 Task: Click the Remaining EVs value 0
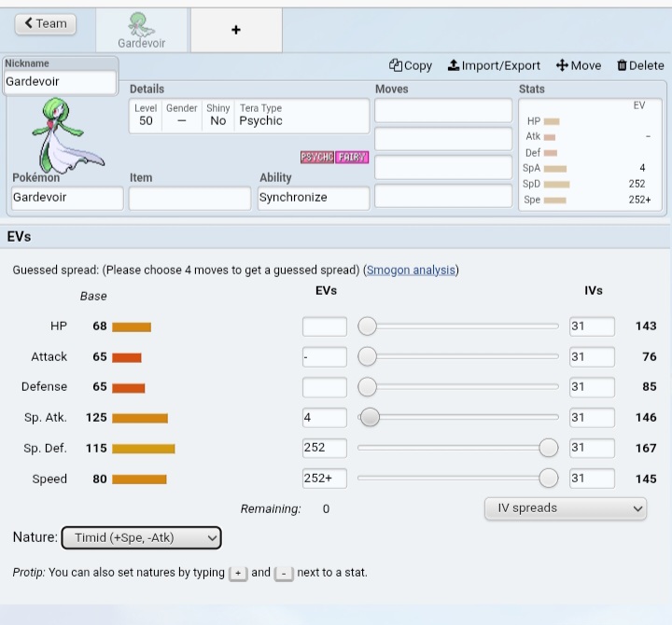click(x=326, y=509)
